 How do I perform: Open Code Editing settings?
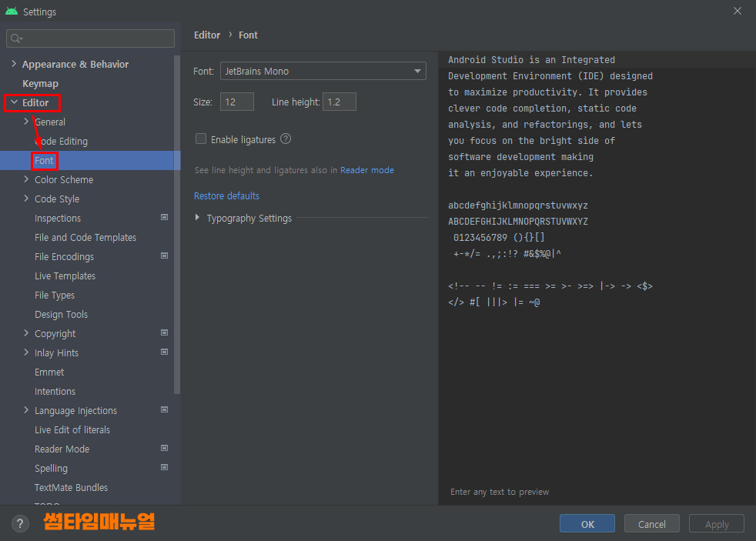pyautogui.click(x=62, y=141)
